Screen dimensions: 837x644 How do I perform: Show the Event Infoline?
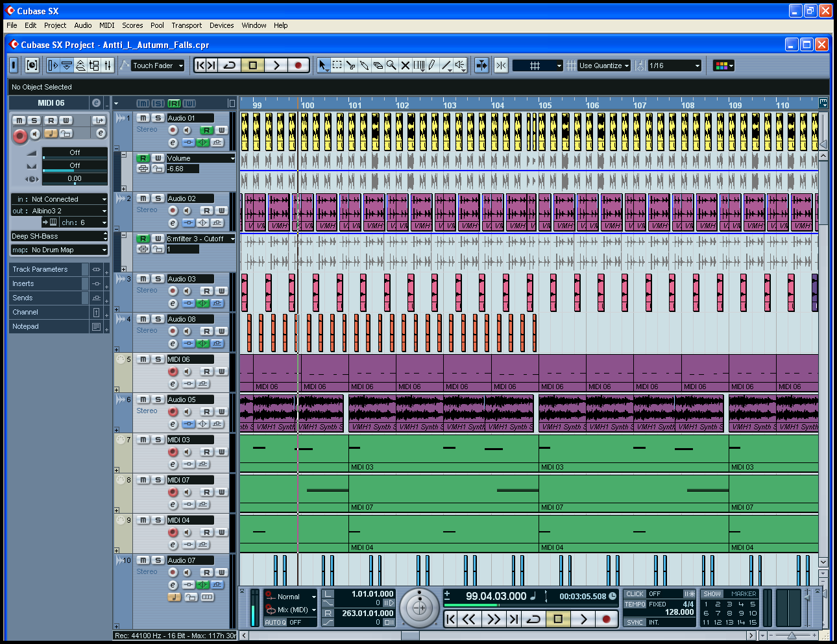67,65
